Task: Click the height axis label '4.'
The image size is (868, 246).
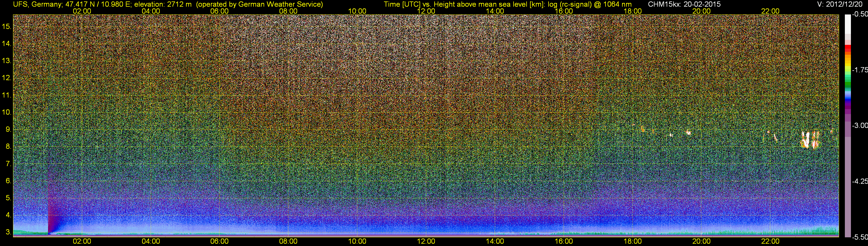Action: pyautogui.click(x=8, y=215)
